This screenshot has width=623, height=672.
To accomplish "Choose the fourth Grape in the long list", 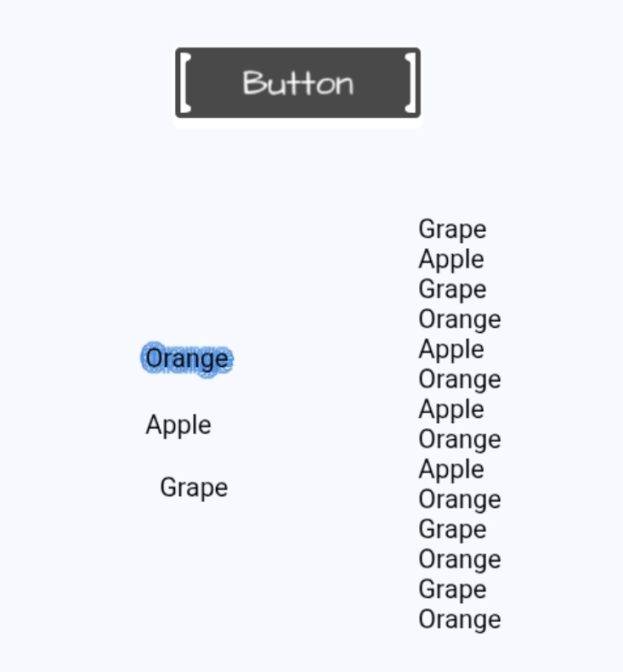I will [x=452, y=590].
